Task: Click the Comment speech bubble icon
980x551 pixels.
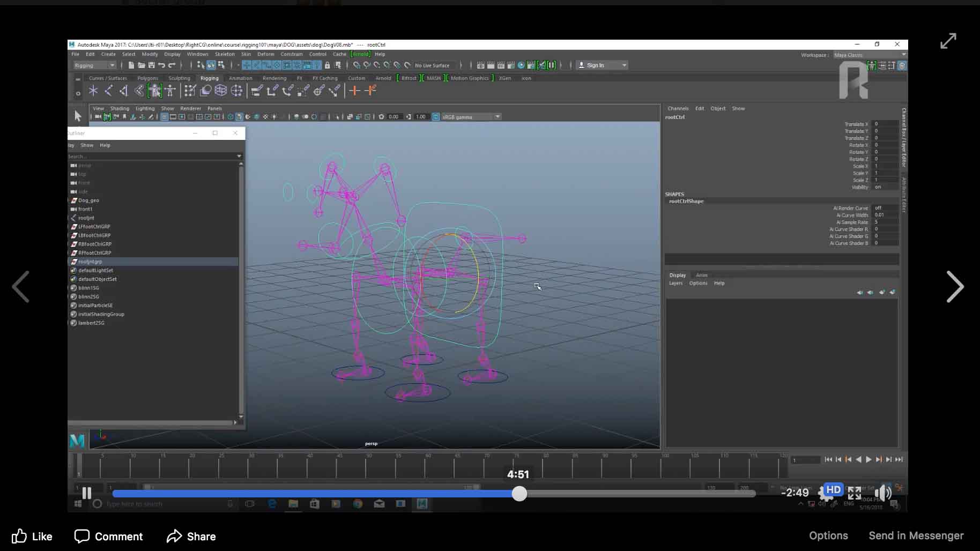Action: coord(82,536)
